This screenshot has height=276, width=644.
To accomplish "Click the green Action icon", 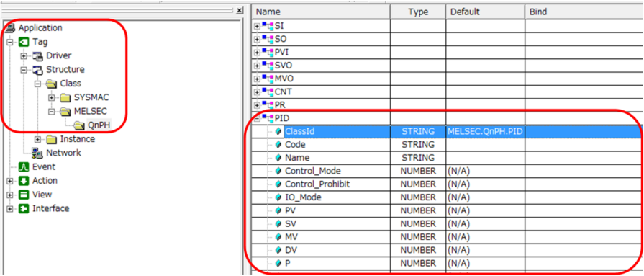I will (x=24, y=181).
